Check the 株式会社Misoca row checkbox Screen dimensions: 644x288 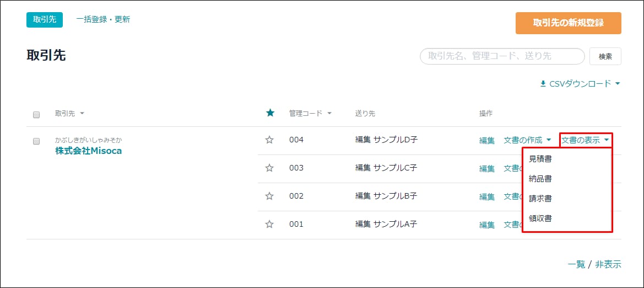click(36, 141)
